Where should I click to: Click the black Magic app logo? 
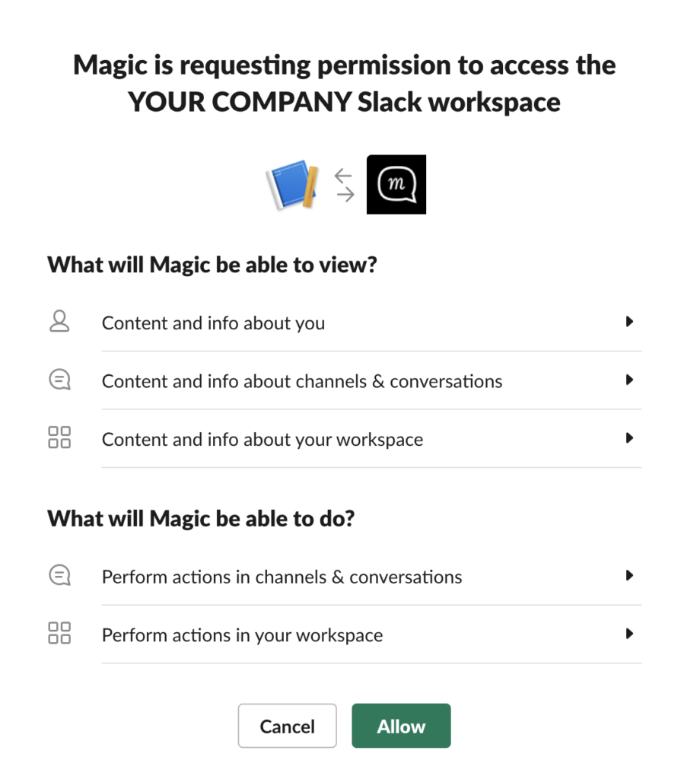[396, 185]
